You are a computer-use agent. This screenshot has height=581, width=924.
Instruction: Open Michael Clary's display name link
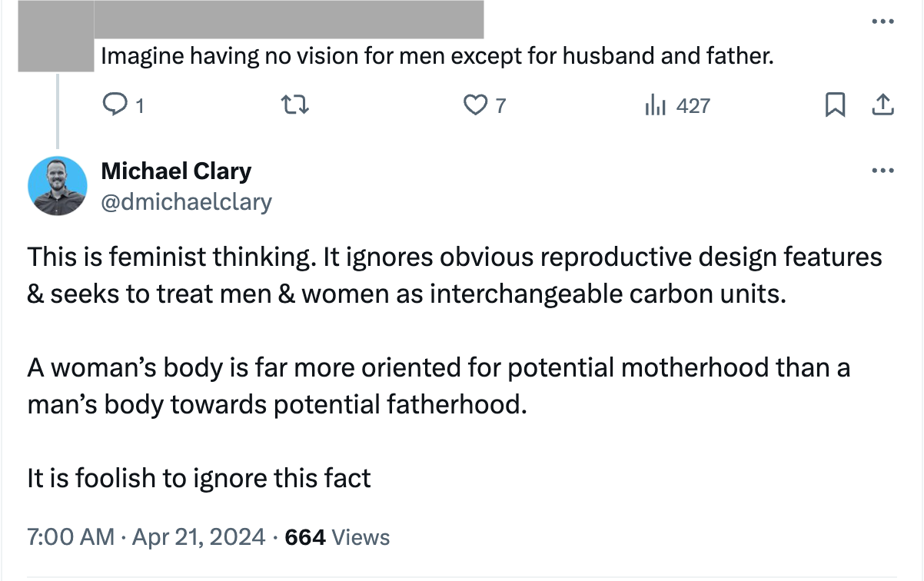(176, 171)
